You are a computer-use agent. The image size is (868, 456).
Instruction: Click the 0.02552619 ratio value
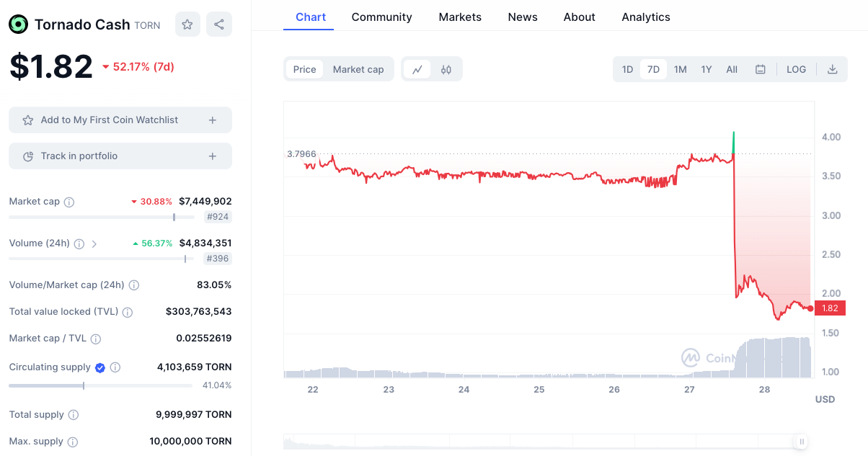(x=204, y=339)
